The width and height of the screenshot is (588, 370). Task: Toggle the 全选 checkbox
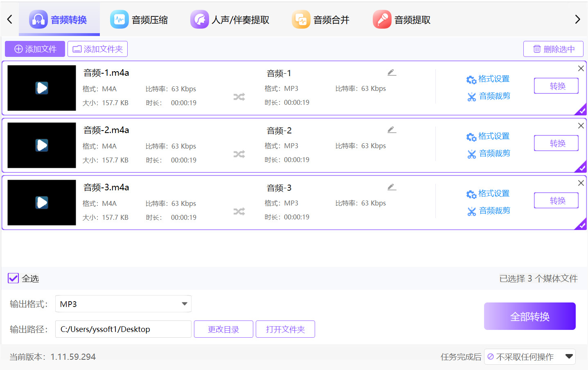[14, 278]
